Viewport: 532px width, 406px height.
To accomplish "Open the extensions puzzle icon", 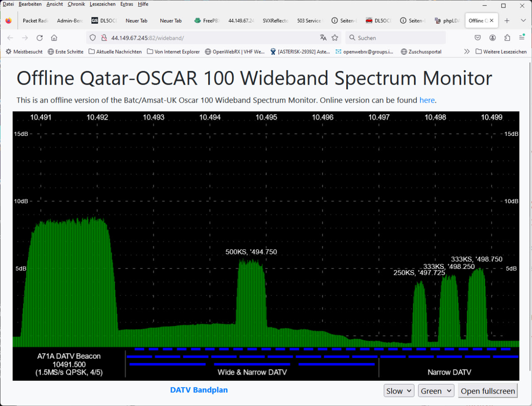I will [x=507, y=38].
